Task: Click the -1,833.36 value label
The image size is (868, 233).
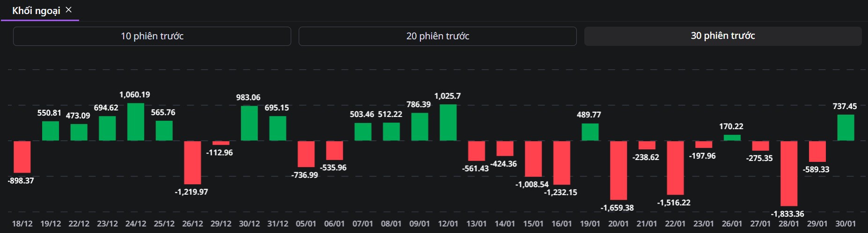Action: [787, 214]
